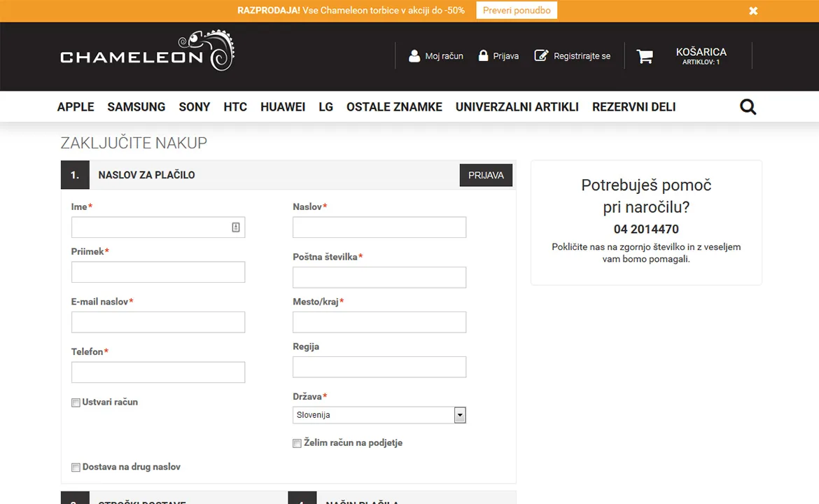Open the shopping cart icon
The image size is (819, 504).
[645, 56]
